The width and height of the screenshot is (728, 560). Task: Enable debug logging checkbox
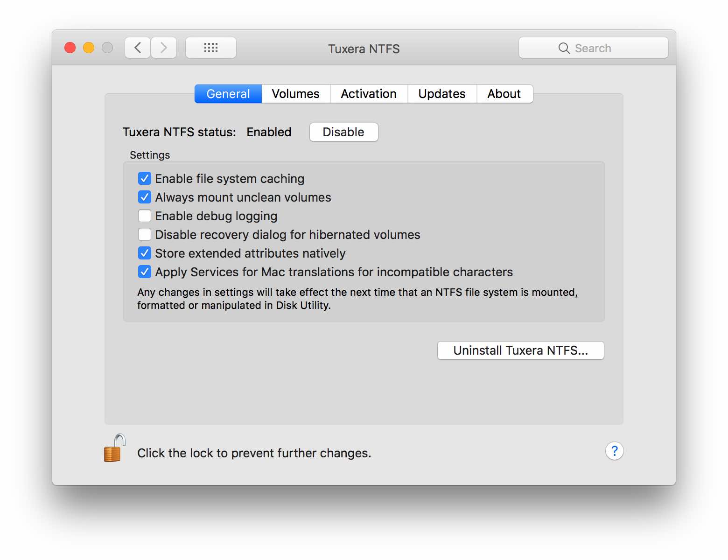click(x=145, y=216)
